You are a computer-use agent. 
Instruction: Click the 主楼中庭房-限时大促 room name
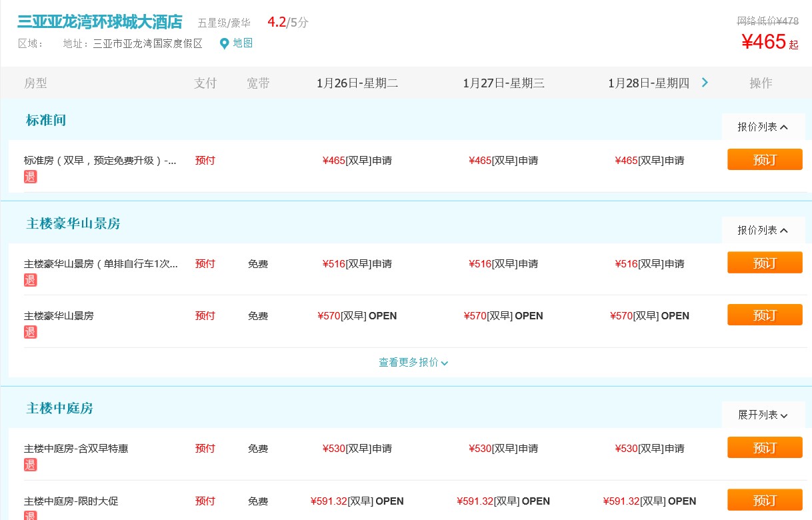71,501
